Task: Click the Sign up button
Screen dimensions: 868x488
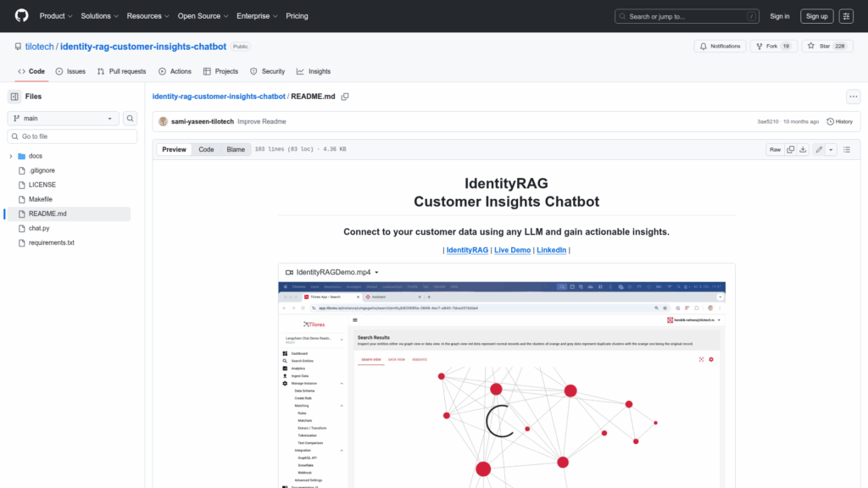Action: pos(816,16)
